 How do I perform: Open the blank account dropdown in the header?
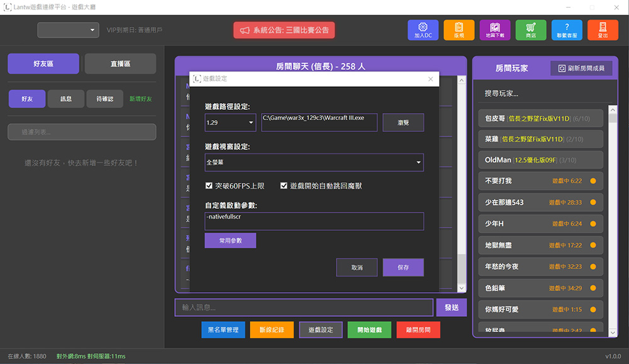tap(68, 30)
